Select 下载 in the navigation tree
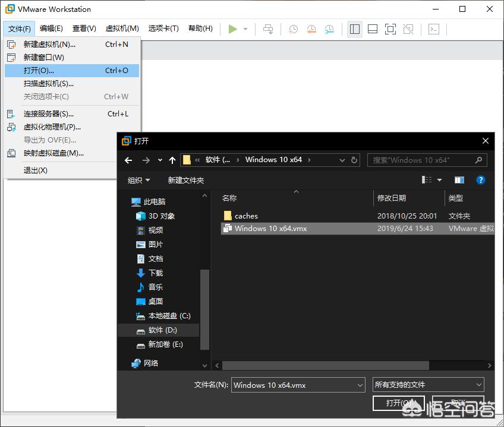 pos(150,273)
